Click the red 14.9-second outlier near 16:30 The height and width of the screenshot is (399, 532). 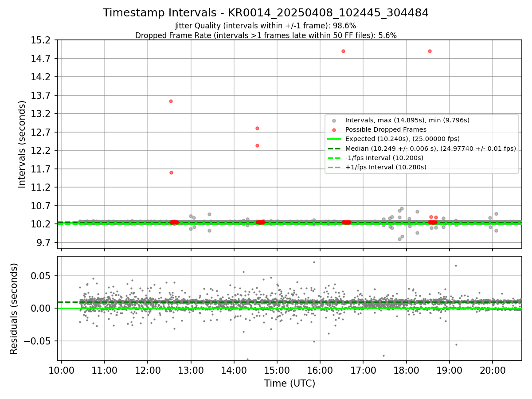coord(343,51)
